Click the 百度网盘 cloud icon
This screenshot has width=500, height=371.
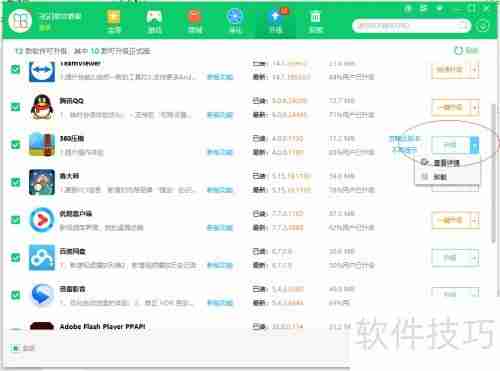click(42, 258)
